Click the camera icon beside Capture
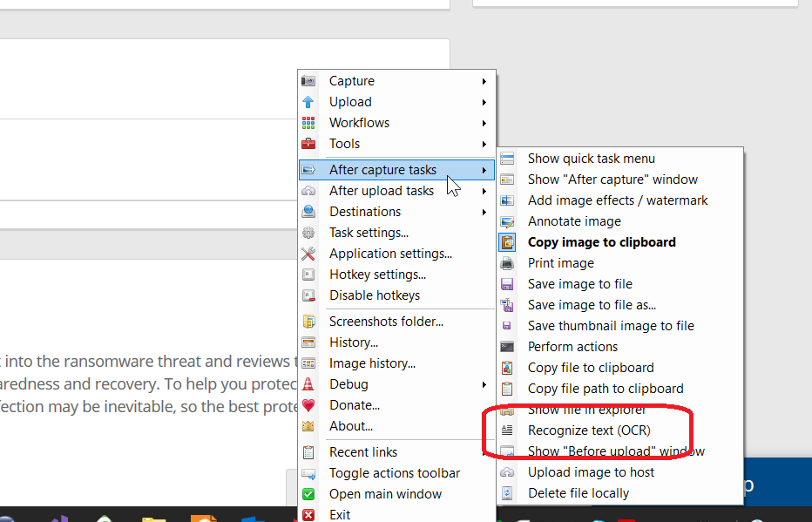This screenshot has width=812, height=522. pos(308,81)
